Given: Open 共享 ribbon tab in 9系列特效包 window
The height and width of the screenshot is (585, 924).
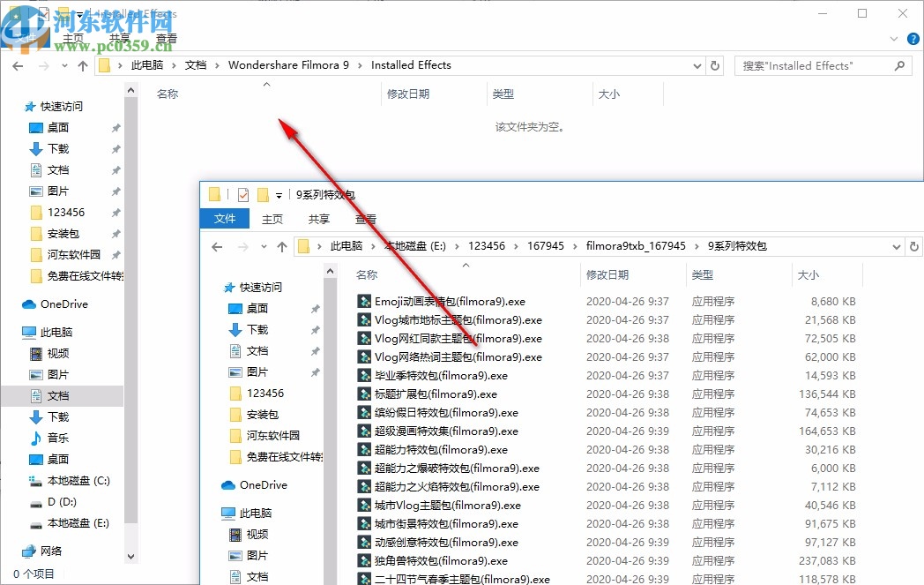Looking at the screenshot, I should tap(319, 220).
